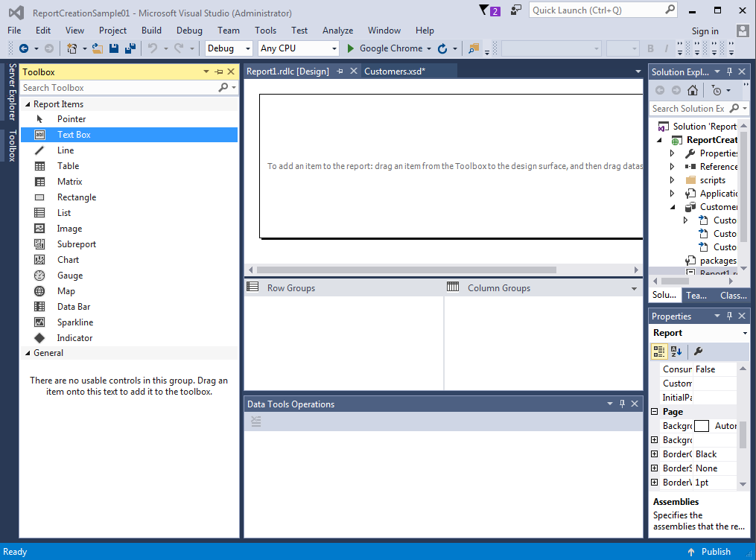Save the current file with Save icon
This screenshot has height=560, width=756.
[x=114, y=48]
